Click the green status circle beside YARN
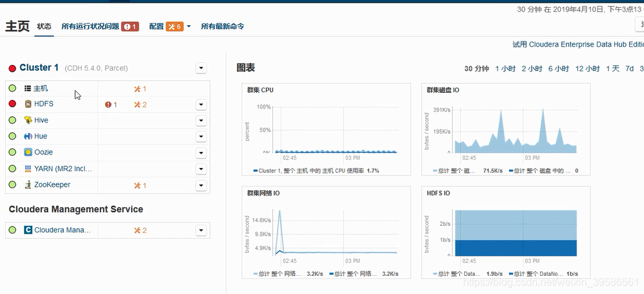Viewport: 644px width, 294px height. (x=12, y=169)
